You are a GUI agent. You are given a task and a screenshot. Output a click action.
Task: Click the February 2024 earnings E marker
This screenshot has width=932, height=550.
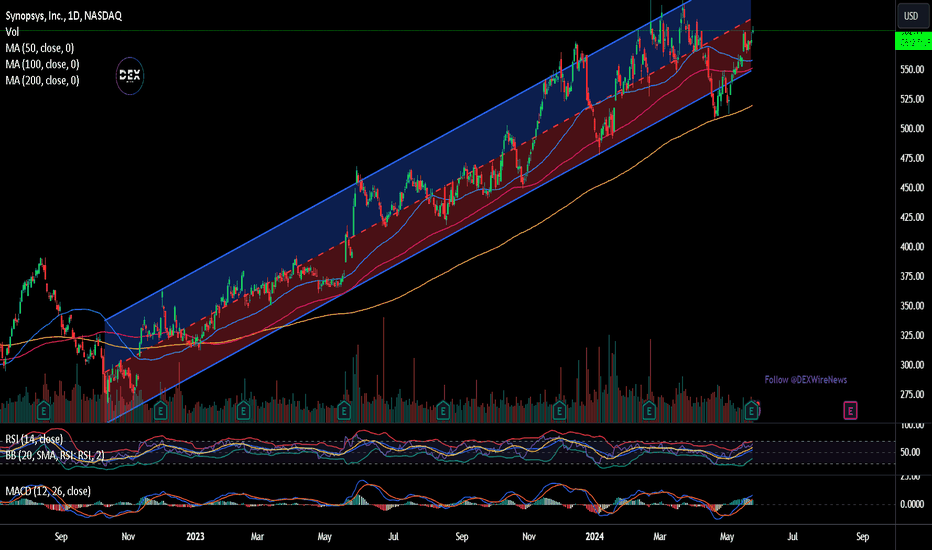pos(649,410)
